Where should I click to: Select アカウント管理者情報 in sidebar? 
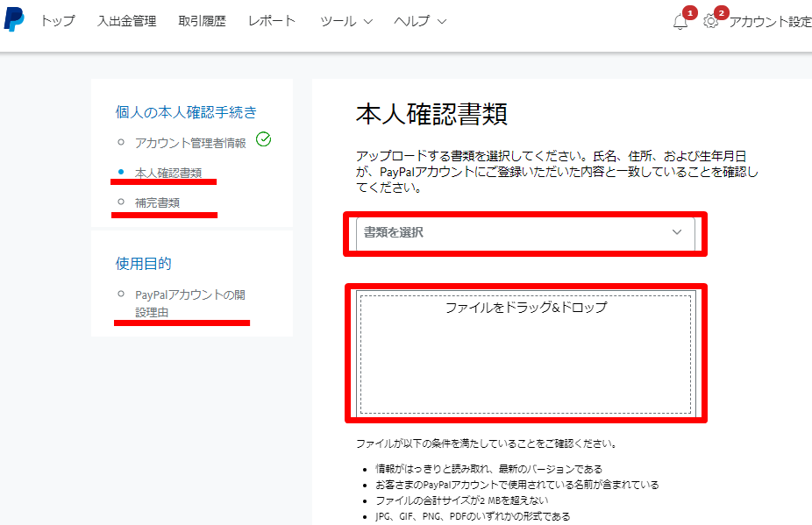coord(190,143)
